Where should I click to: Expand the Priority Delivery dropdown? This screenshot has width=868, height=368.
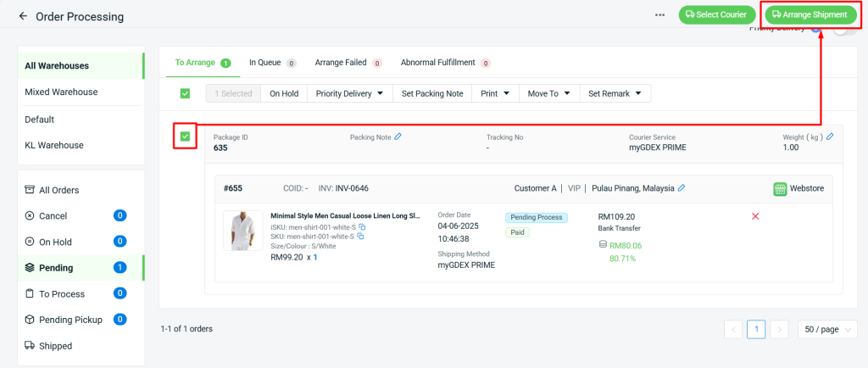coord(349,93)
